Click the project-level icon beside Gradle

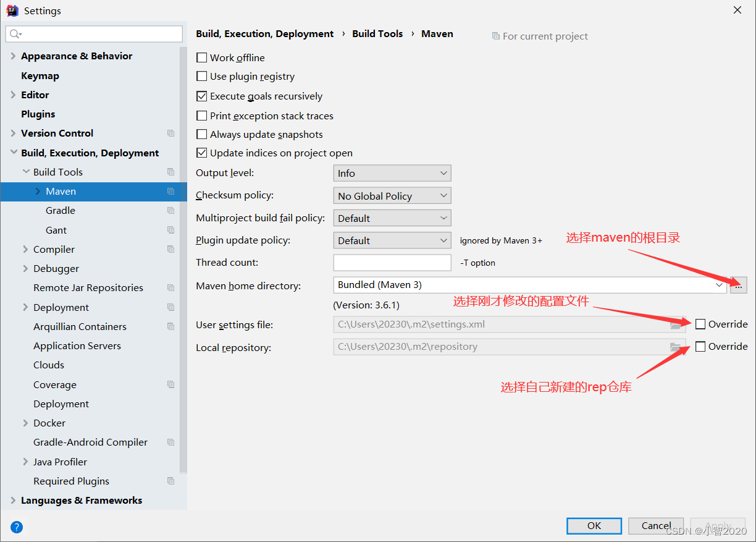tap(170, 211)
